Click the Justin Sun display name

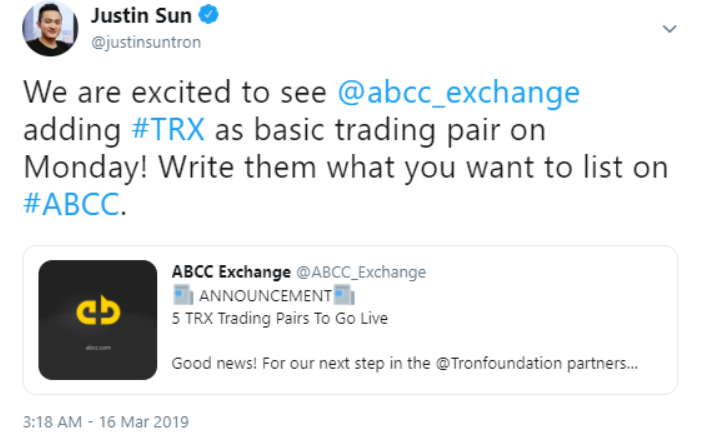click(x=141, y=16)
